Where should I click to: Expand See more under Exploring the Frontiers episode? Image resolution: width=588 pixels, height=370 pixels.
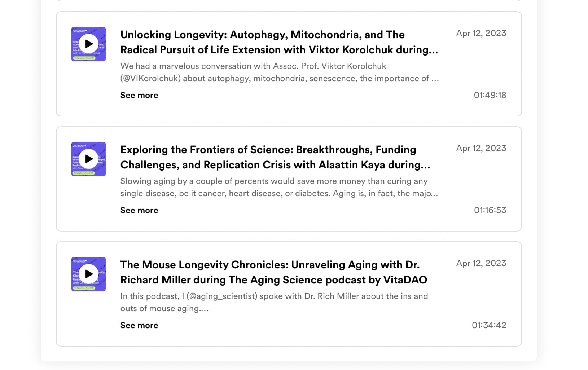(x=139, y=210)
